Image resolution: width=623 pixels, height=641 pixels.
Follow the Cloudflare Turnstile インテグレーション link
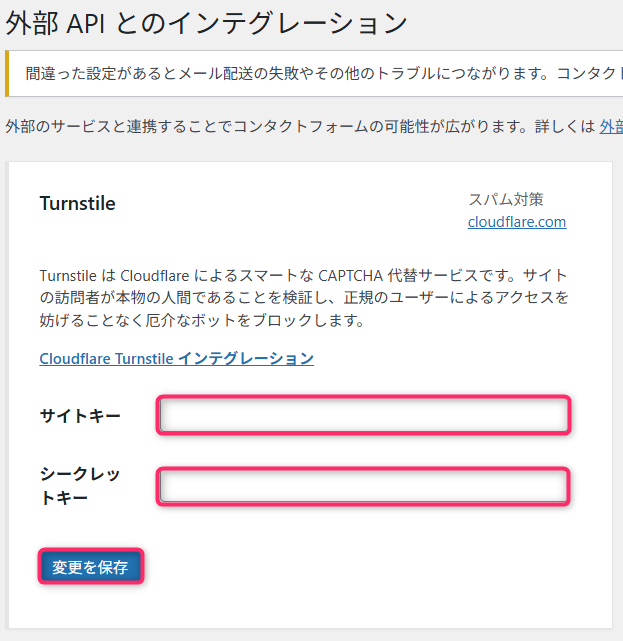[x=176, y=358]
